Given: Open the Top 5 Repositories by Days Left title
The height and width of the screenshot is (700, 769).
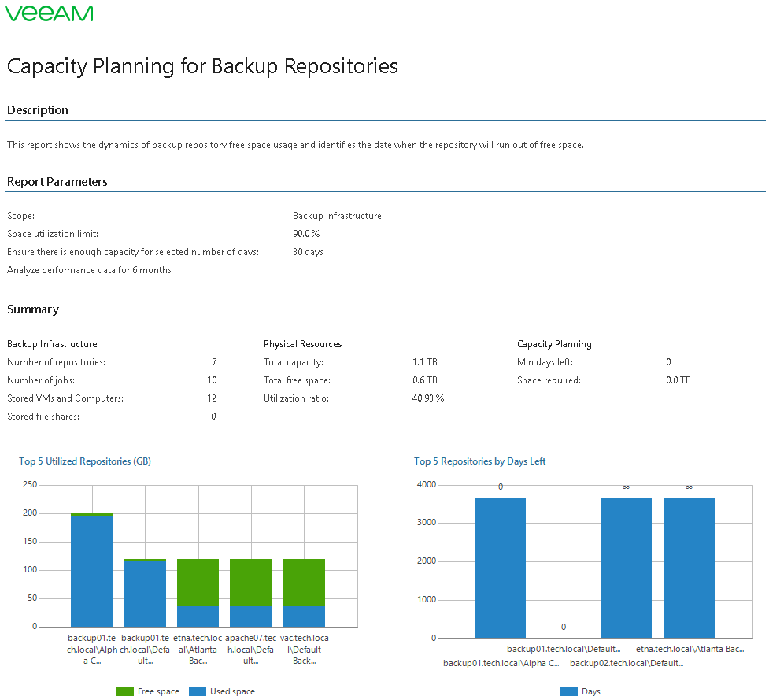Looking at the screenshot, I should coord(479,461).
